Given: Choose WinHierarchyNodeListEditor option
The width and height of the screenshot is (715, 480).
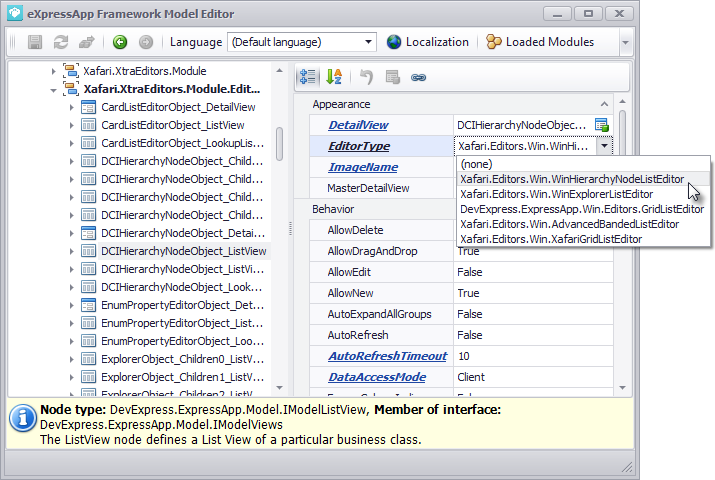Looking at the screenshot, I should (x=583, y=179).
